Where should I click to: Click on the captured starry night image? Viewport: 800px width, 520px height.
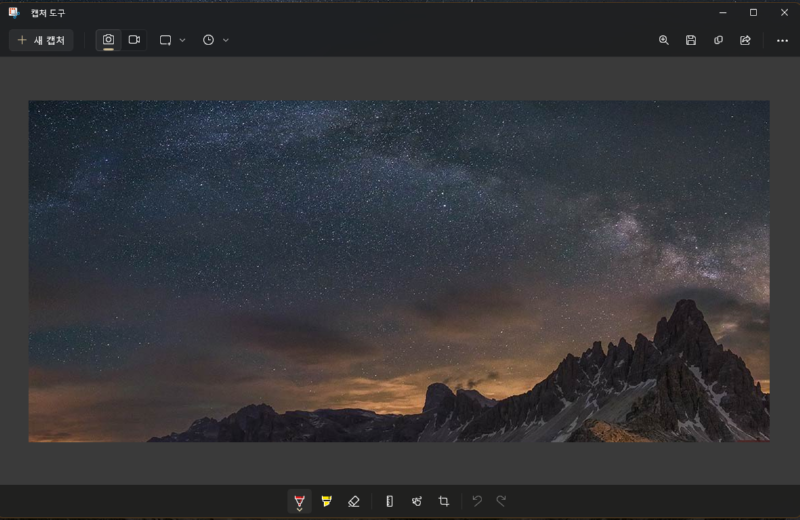(x=398, y=270)
